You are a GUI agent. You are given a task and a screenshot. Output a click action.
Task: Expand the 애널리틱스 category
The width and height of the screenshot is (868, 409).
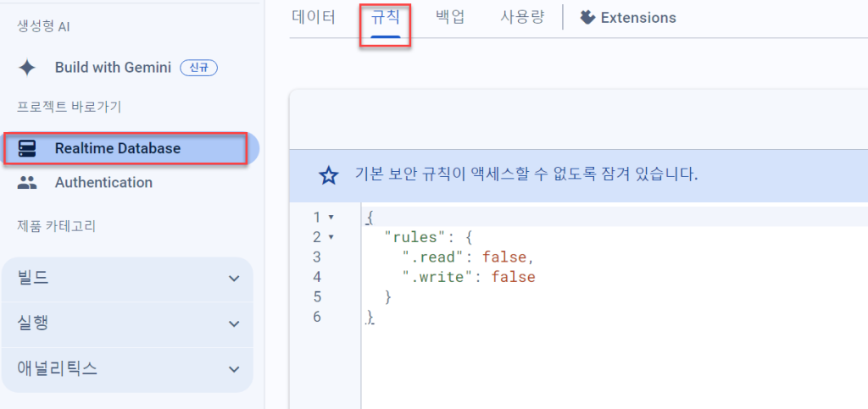coord(127,370)
